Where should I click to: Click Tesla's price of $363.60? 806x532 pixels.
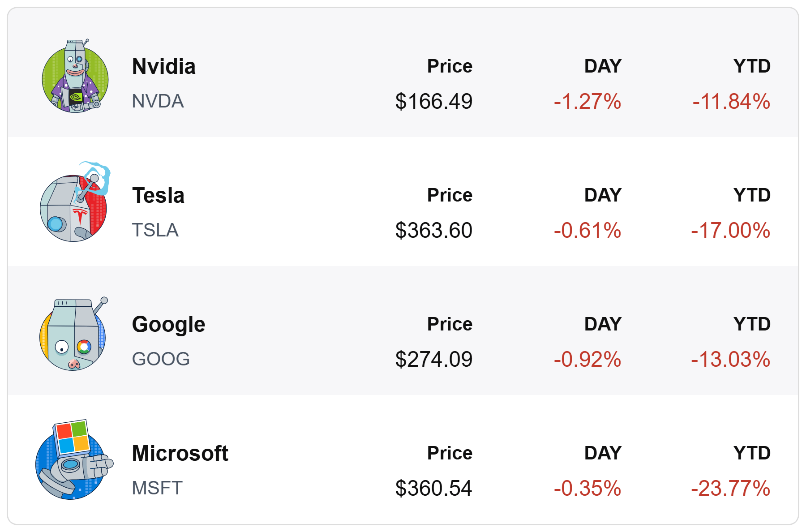pyautogui.click(x=433, y=230)
